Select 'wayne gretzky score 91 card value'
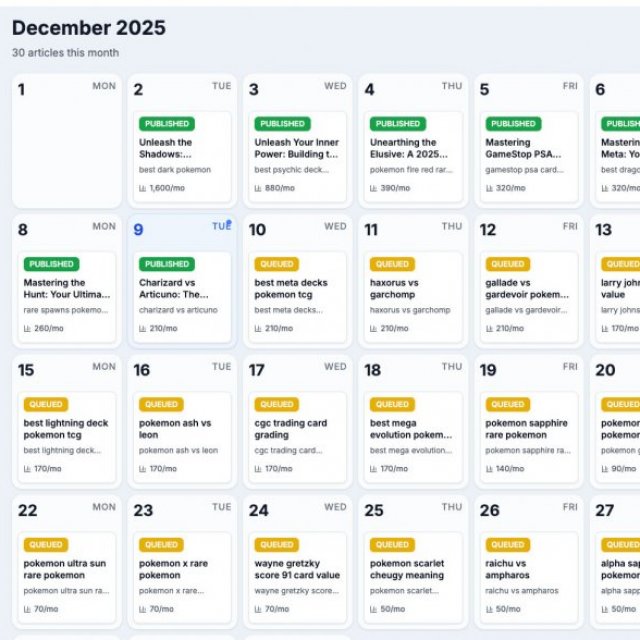 point(298,578)
